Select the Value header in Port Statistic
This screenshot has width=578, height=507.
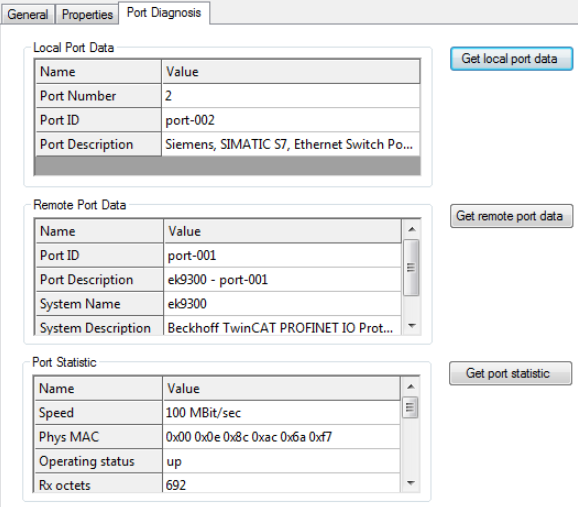click(x=282, y=388)
